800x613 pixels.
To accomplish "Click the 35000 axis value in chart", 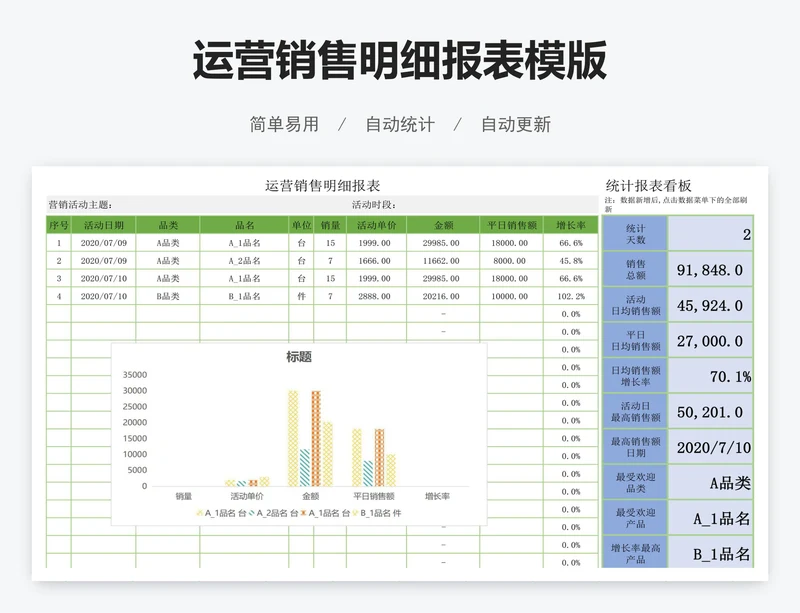I will click(135, 375).
